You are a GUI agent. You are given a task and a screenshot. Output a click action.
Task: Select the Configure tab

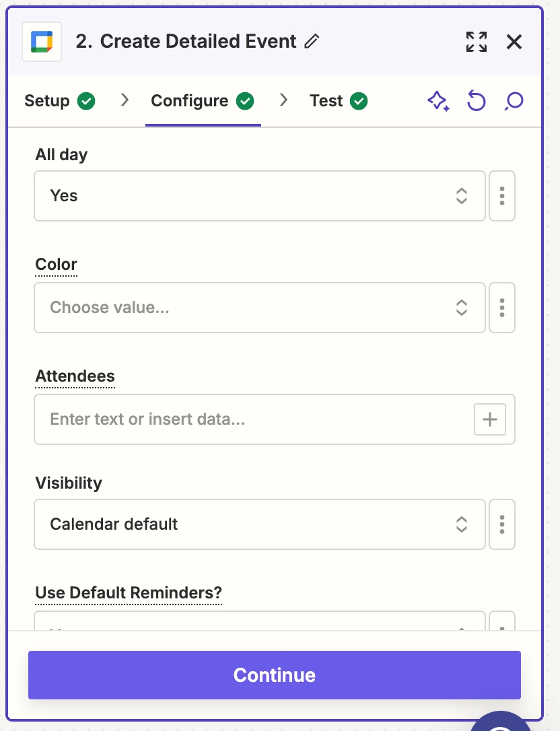[202, 101]
